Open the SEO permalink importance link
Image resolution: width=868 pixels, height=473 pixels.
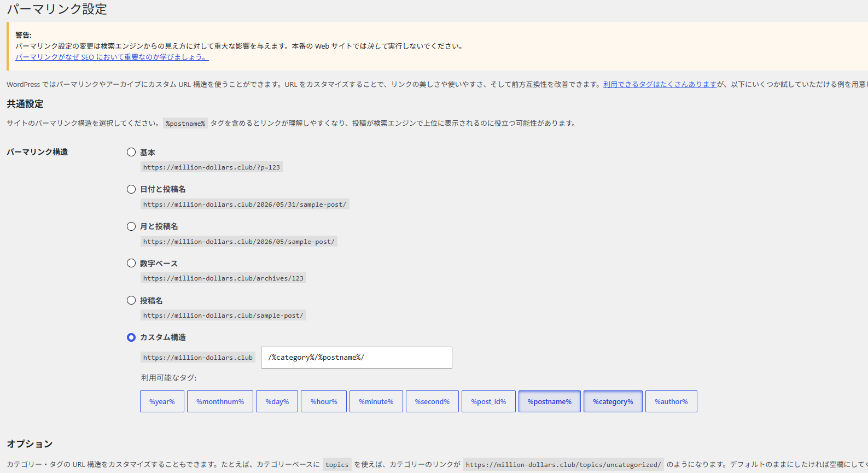point(112,57)
